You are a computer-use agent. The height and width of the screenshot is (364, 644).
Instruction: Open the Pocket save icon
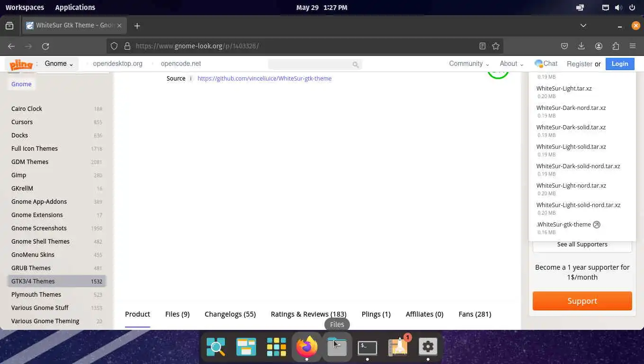coord(564,46)
